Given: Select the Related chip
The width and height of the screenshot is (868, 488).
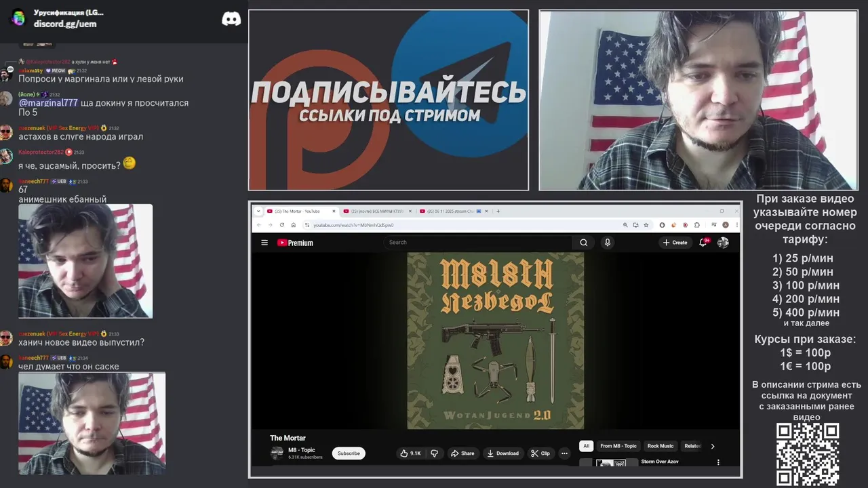Looking at the screenshot, I should pyautogui.click(x=692, y=446).
